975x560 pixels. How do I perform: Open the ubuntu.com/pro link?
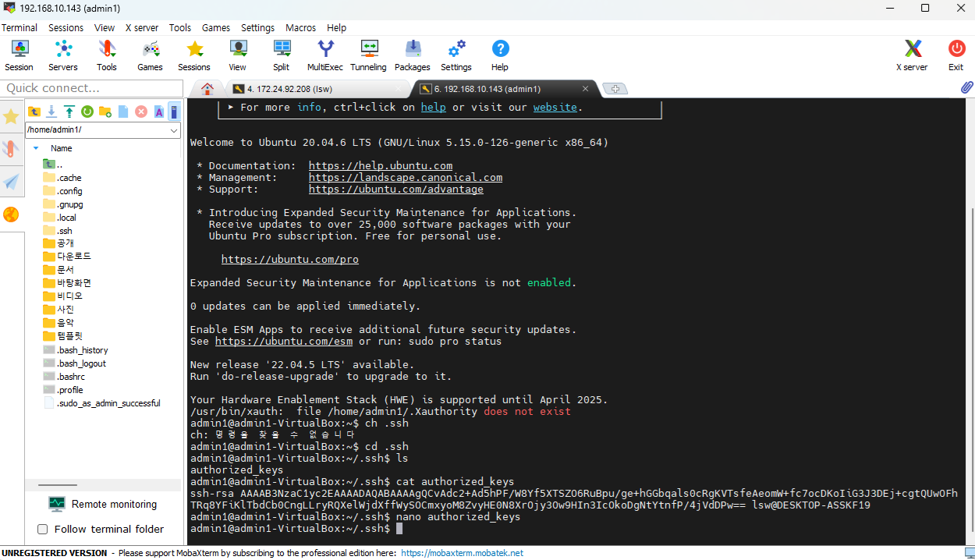(290, 260)
